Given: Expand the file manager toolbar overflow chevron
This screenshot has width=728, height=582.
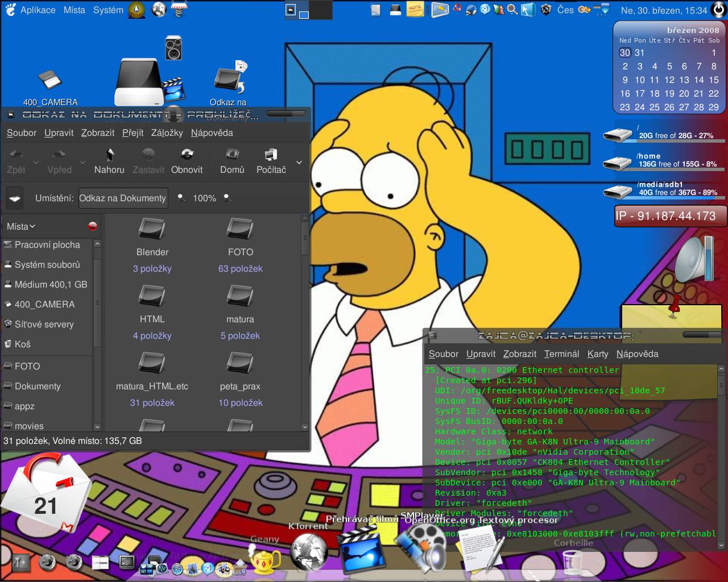Looking at the screenshot, I should tap(299, 162).
